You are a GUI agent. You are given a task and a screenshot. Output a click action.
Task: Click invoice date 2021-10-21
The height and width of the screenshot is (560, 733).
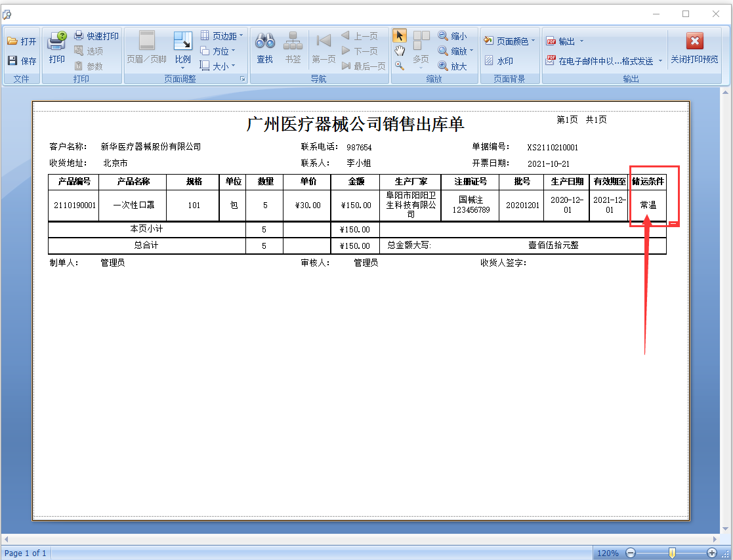tap(549, 163)
